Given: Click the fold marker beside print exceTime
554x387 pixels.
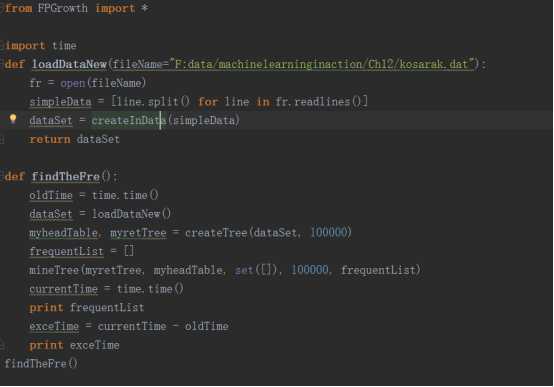Looking at the screenshot, I should tap(2, 345).
